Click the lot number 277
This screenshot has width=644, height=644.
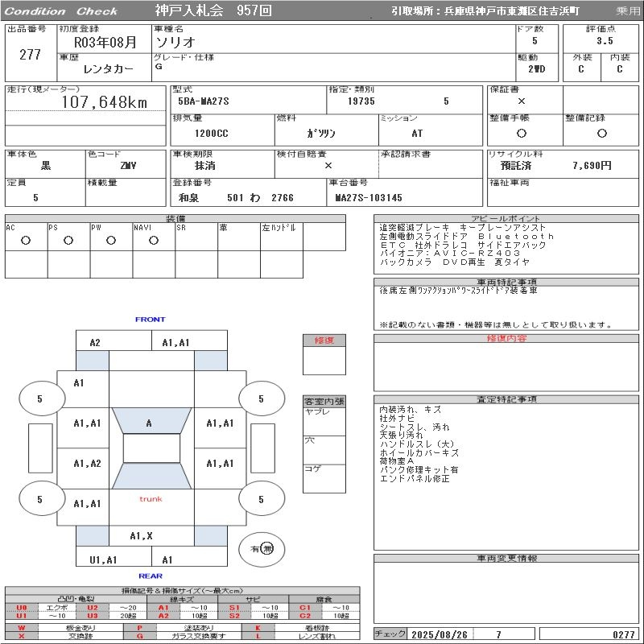(x=30, y=55)
